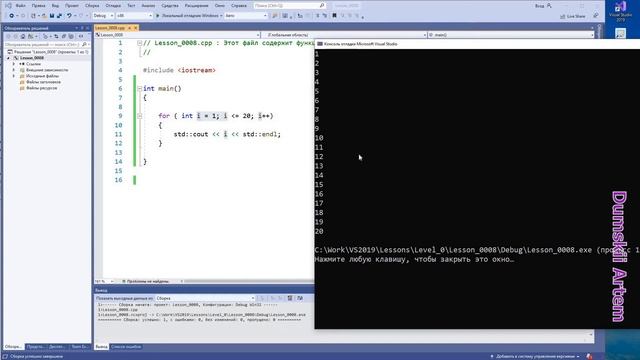Click the 'Проблемы не найдены' status indicator
Image resolution: width=640 pixels, height=360 pixels.
tap(146, 281)
